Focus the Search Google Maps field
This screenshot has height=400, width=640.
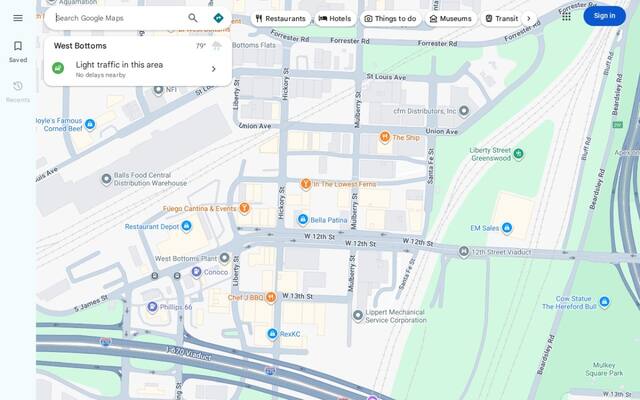pyautogui.click(x=120, y=18)
